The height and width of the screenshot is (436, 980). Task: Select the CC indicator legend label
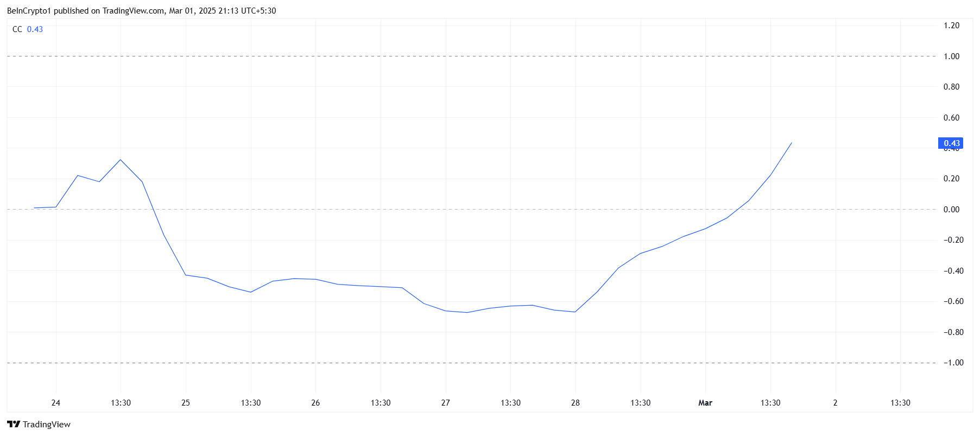coord(17,29)
